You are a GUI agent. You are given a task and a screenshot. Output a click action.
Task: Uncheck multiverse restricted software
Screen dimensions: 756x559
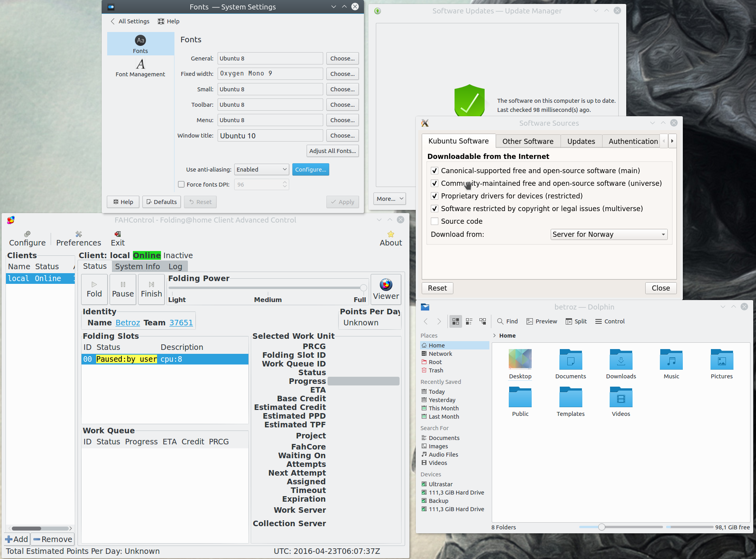coord(434,209)
